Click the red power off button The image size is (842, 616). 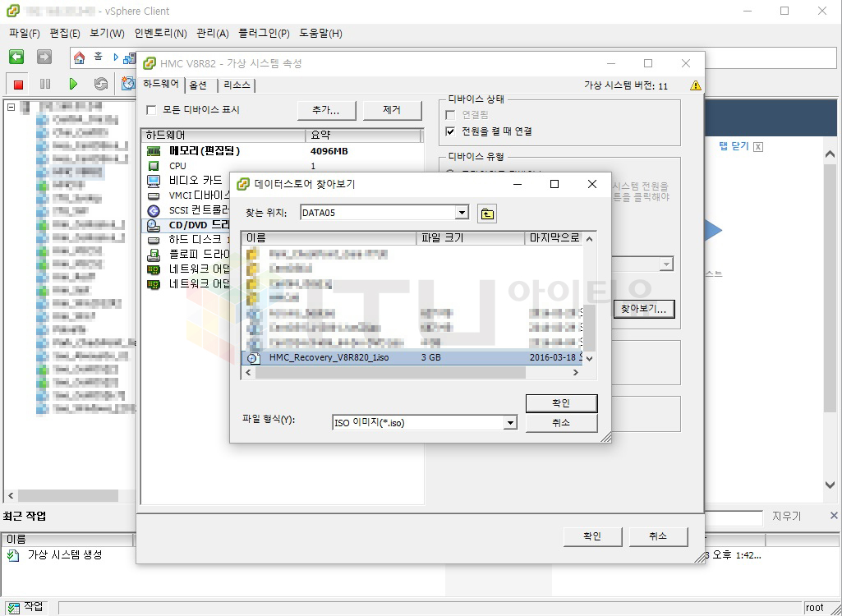[x=18, y=84]
